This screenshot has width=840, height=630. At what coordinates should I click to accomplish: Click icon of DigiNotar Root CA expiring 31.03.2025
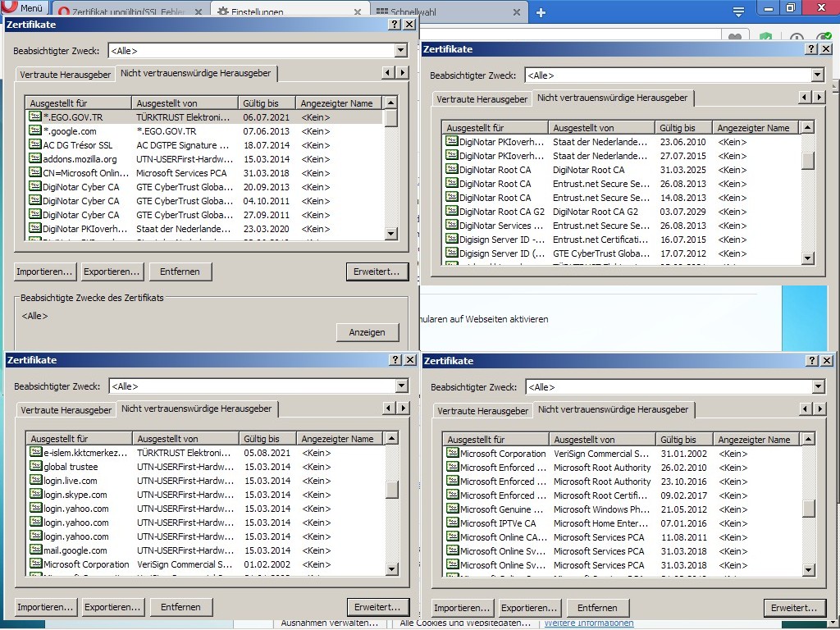point(452,169)
